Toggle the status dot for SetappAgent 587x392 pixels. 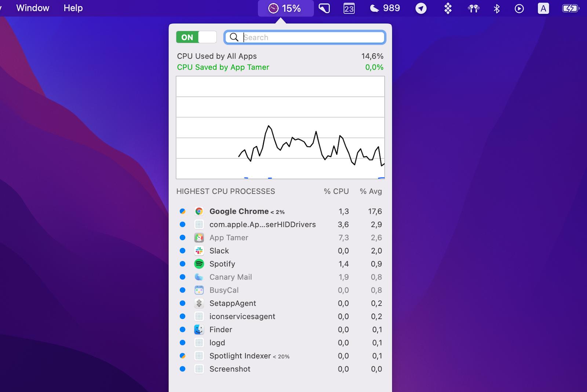coord(182,303)
